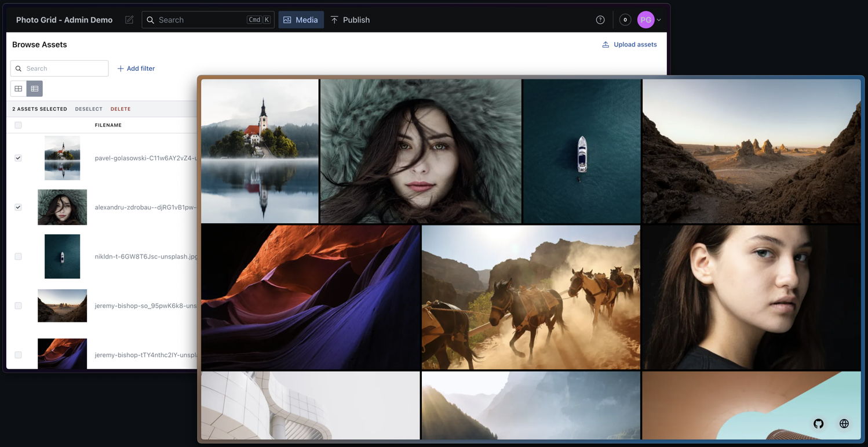Click alexandru-zdrobau filename text
Screen dimensions: 868x447
146,207
